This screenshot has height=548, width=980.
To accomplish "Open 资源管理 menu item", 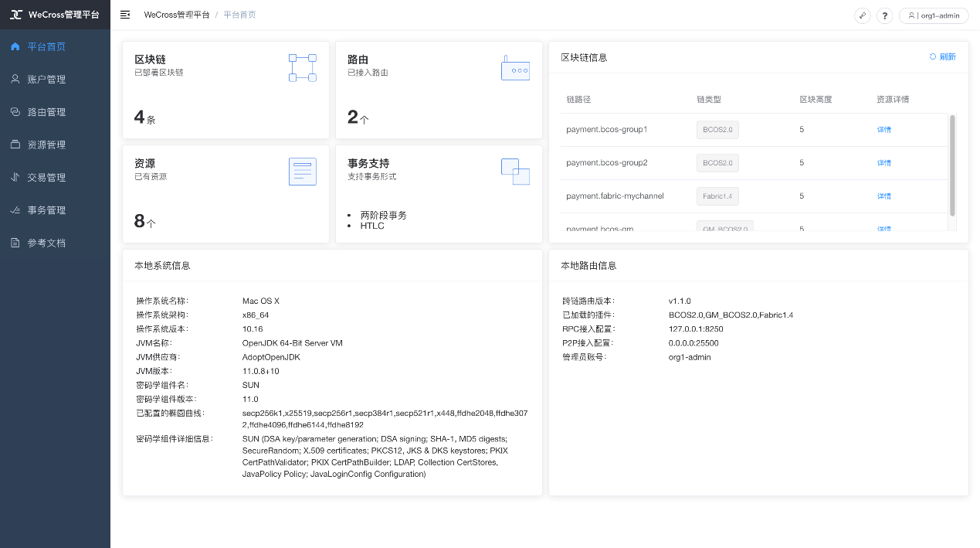I will click(55, 145).
